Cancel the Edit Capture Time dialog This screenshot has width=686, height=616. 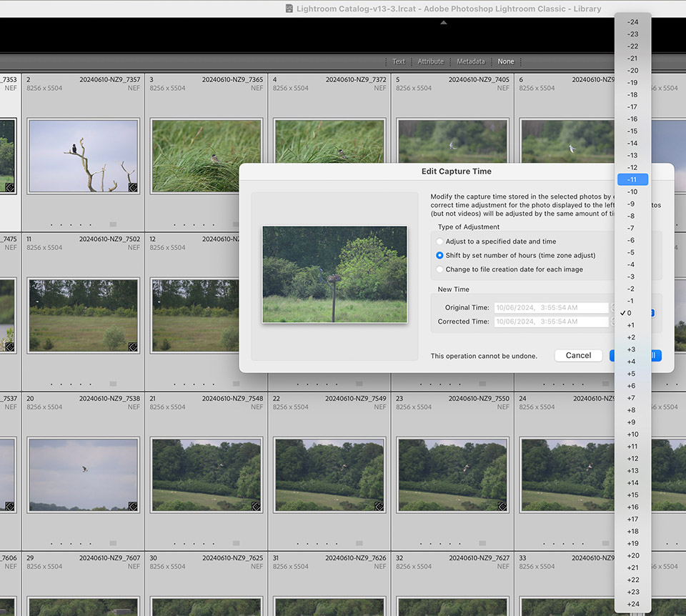point(578,355)
